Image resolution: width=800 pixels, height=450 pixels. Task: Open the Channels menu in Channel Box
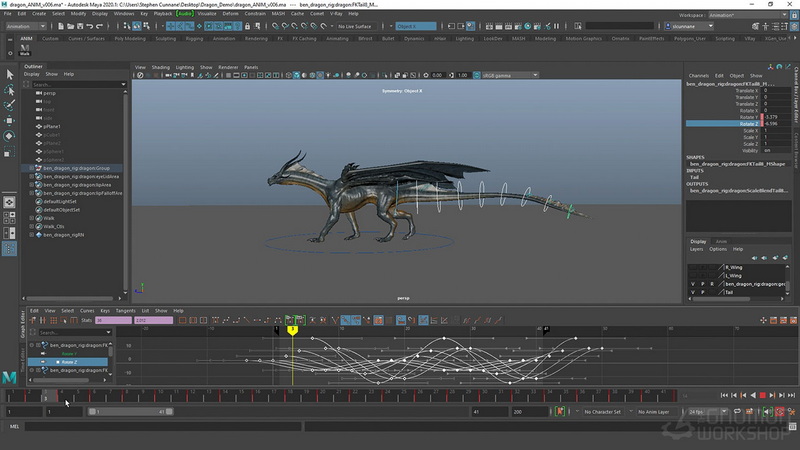(698, 76)
